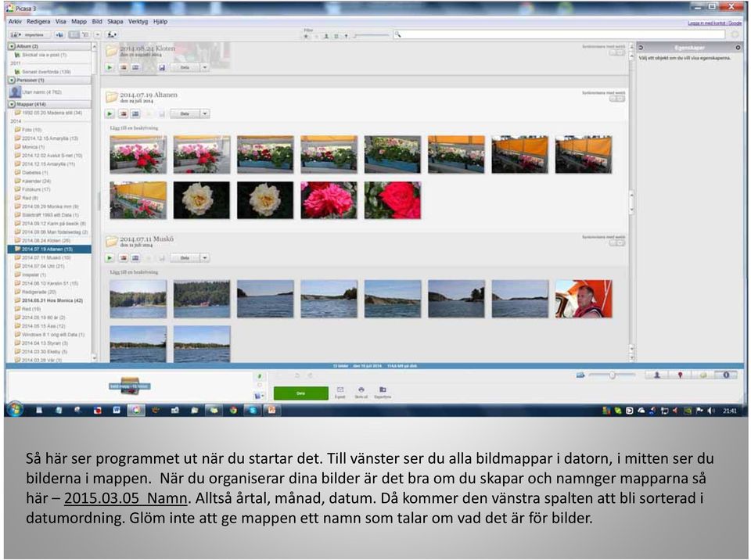Open the Hjälp menu
The width and height of the screenshot is (751, 560).
[x=160, y=22]
